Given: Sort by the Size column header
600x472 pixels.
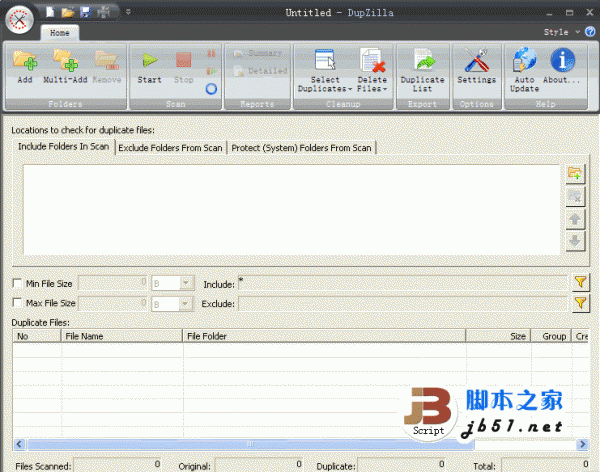Looking at the screenshot, I should tap(498, 336).
